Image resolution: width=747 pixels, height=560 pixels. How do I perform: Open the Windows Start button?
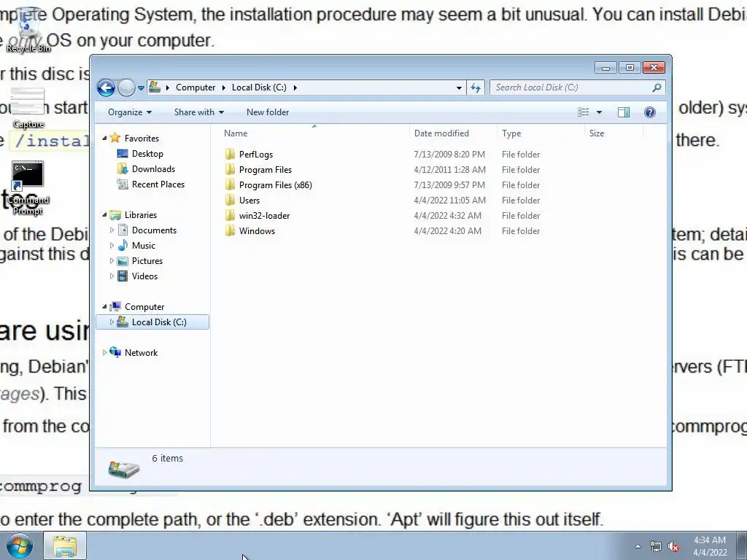(19, 545)
